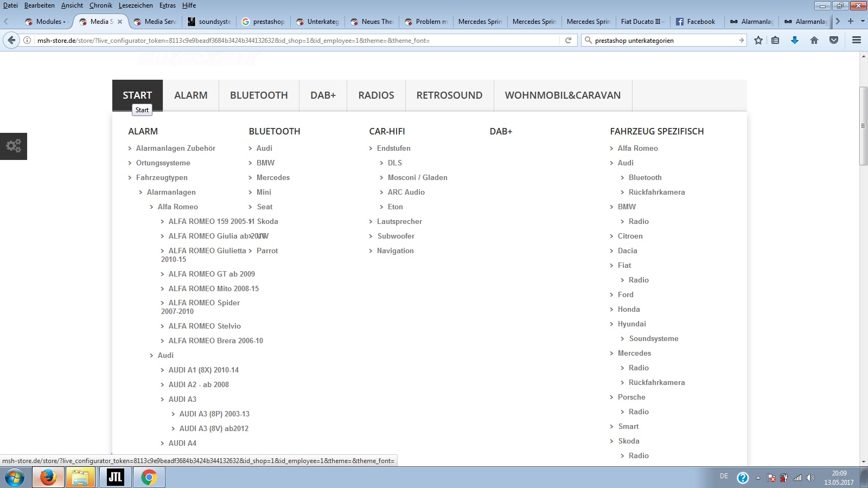Open Windows Explorer from the taskbar
Screen dimensions: 868x488
[80, 478]
